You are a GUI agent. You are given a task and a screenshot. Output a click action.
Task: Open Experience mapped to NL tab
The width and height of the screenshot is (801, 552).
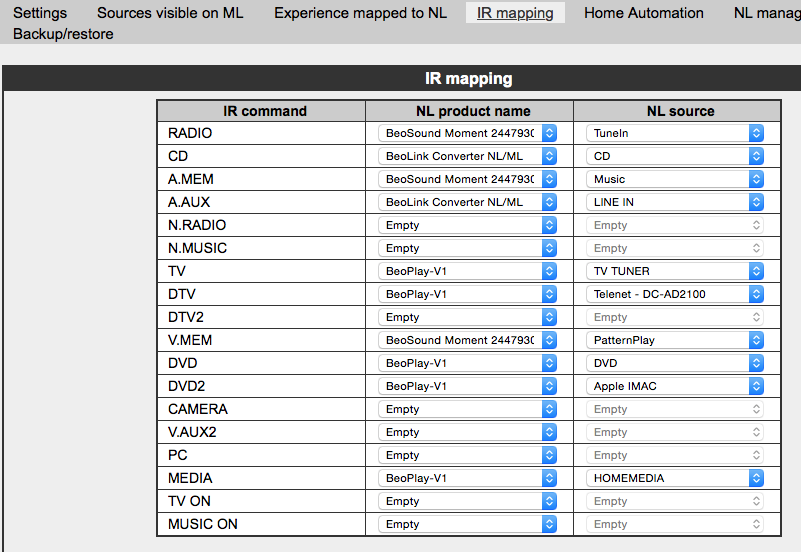360,13
